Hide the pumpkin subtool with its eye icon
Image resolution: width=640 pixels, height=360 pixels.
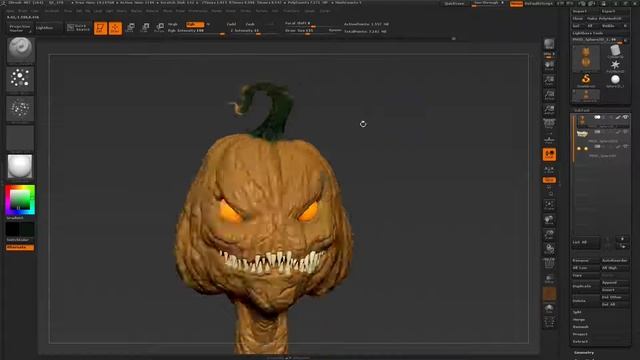tap(625, 117)
